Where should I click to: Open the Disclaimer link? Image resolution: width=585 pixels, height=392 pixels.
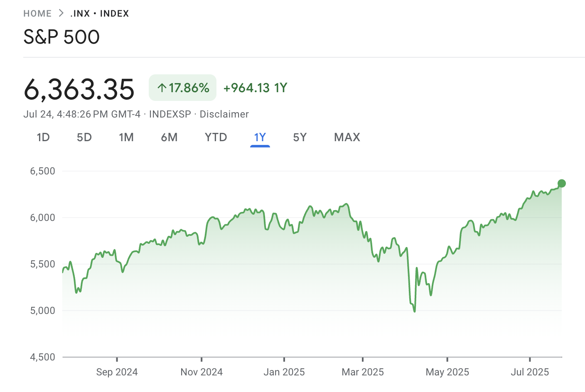[x=224, y=114]
